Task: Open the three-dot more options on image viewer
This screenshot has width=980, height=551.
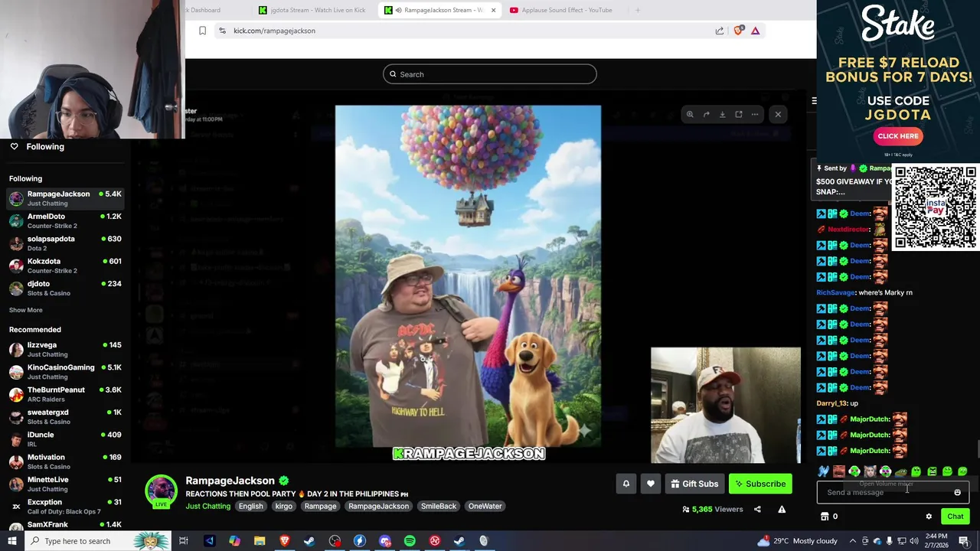Action: tap(755, 115)
